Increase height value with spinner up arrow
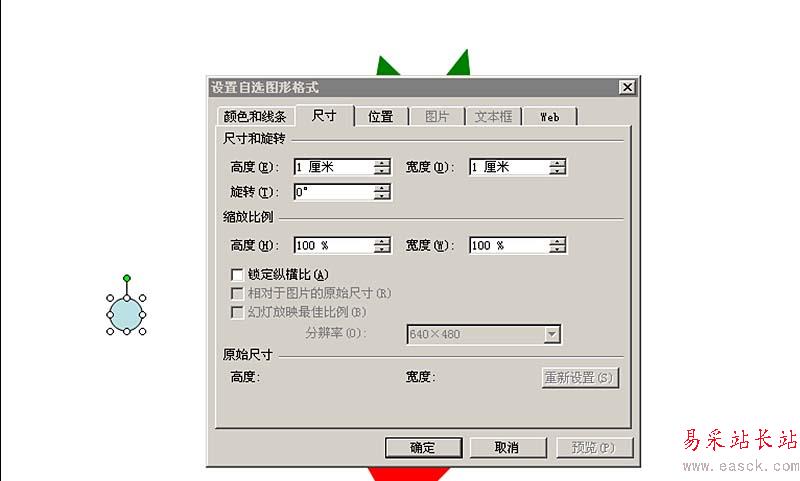Viewport: 800px width, 481px height. pos(382,163)
